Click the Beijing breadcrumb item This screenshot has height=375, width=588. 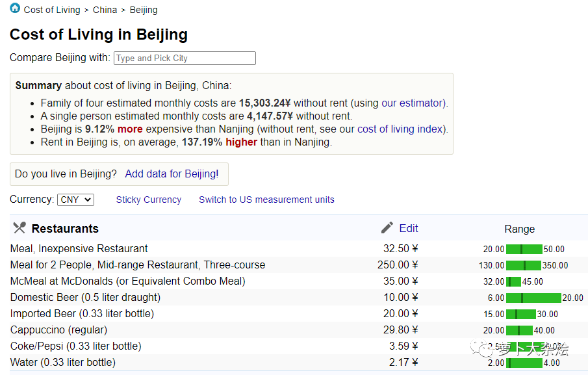point(144,10)
